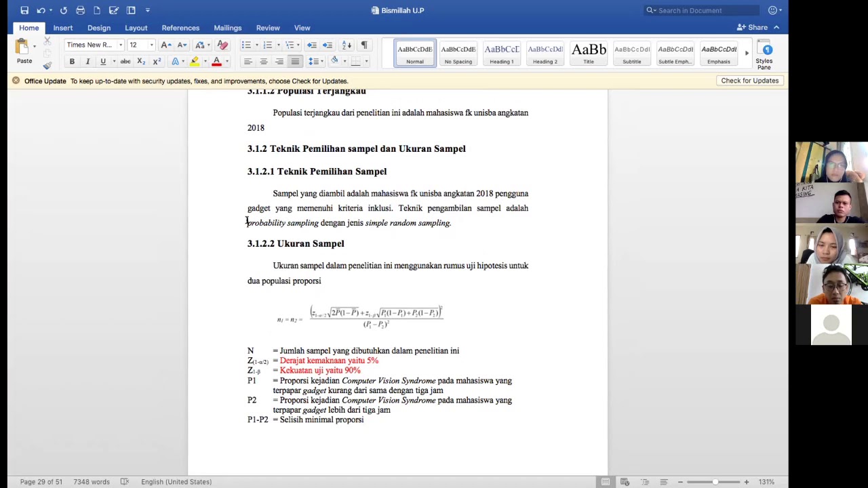Change the language English (United States)
Image resolution: width=868 pixels, height=488 pixels.
tap(176, 482)
